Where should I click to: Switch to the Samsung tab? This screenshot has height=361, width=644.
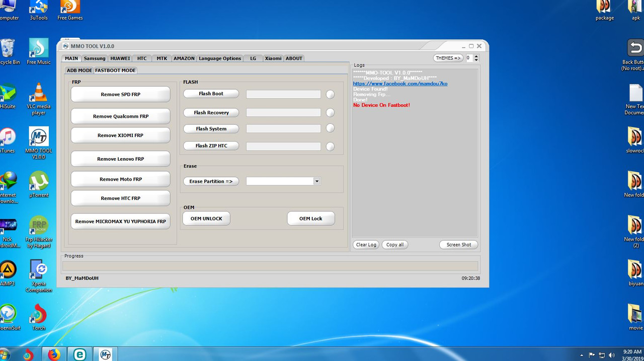(x=95, y=58)
